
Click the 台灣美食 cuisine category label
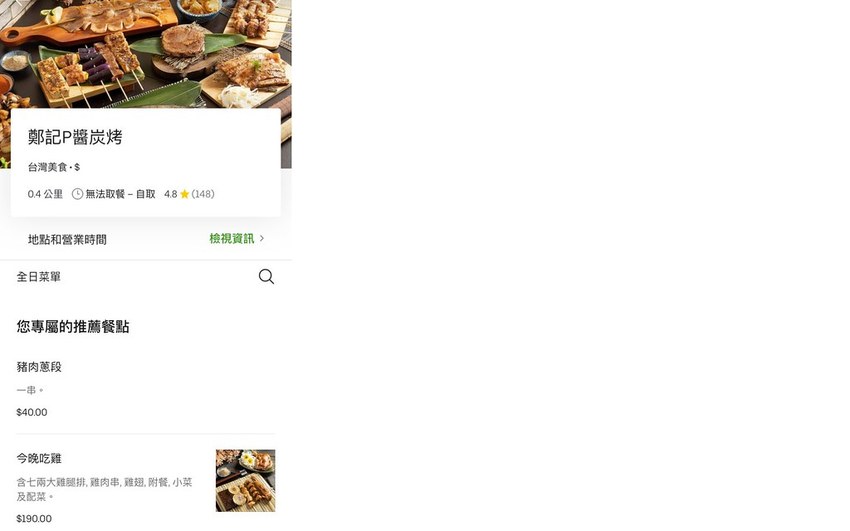(x=48, y=167)
